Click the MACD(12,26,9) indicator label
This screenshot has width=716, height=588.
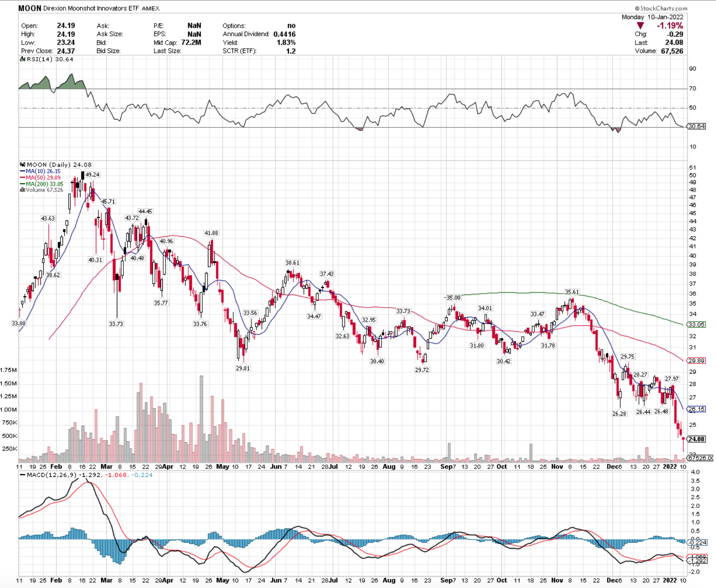[52, 475]
